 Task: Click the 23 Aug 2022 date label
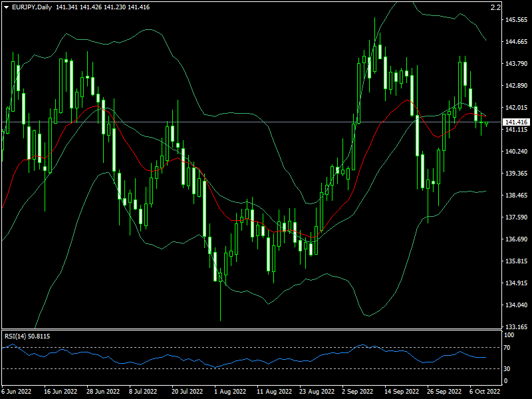click(317, 392)
